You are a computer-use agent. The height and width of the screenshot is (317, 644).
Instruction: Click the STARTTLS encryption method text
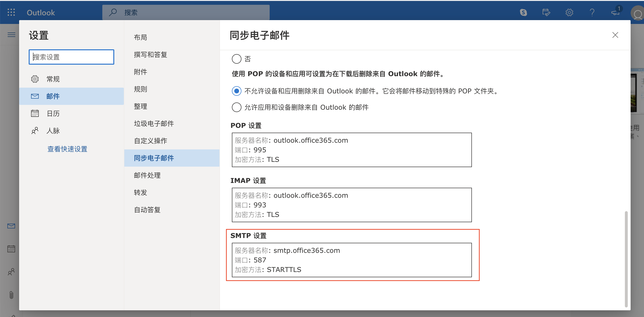(x=284, y=270)
